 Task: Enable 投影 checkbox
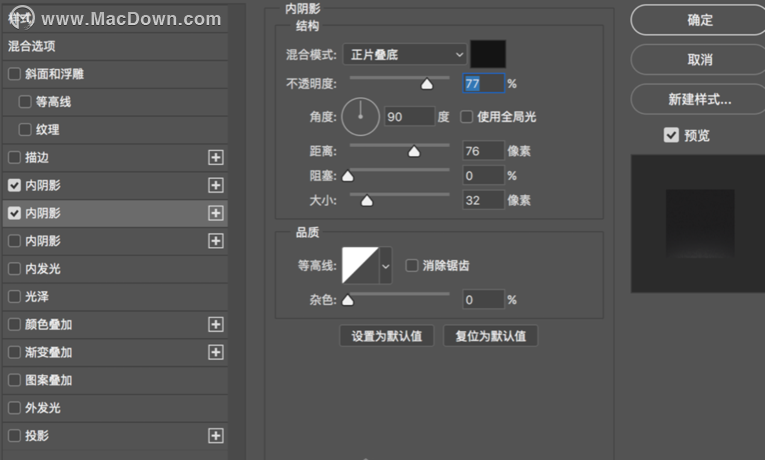[x=14, y=436]
